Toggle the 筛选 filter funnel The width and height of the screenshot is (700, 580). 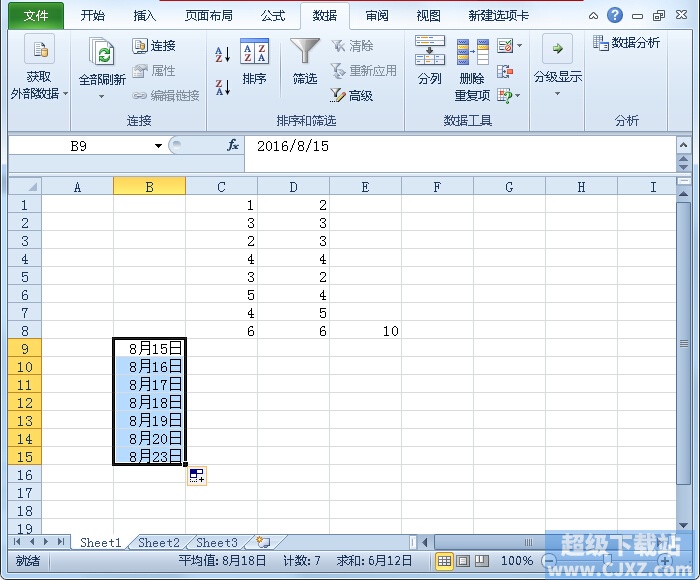(305, 62)
